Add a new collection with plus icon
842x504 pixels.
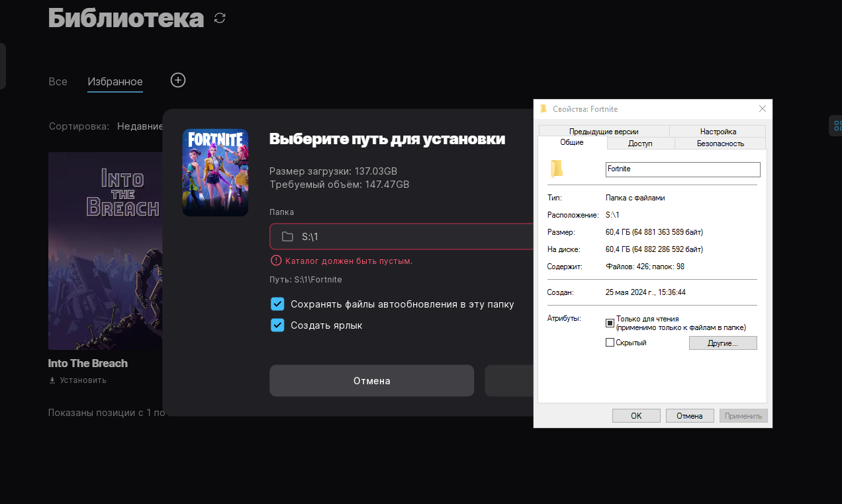[x=178, y=80]
